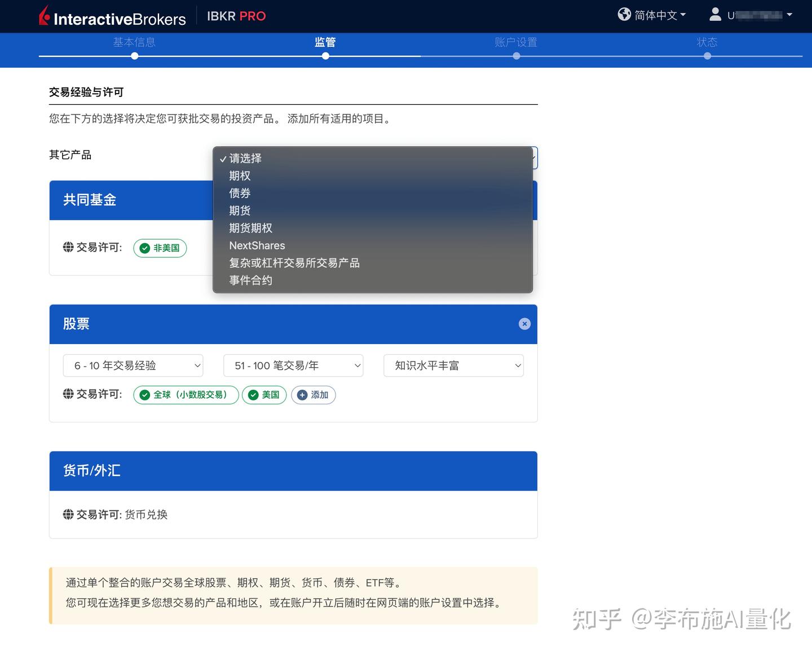Click the globe icon beside 货币/外汇 交易许可
Image resolution: width=812 pixels, height=652 pixels.
pos(68,514)
